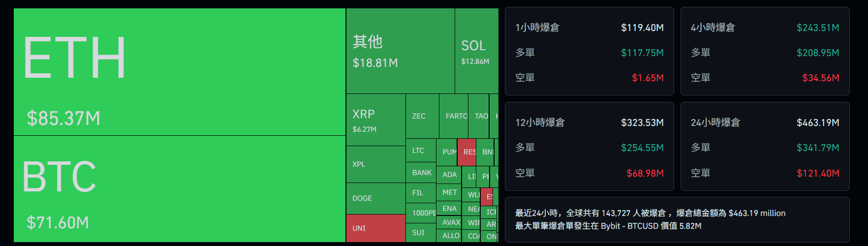Select the BTC $71.60M heatmap block
The height and width of the screenshot is (246, 868).
(180, 189)
